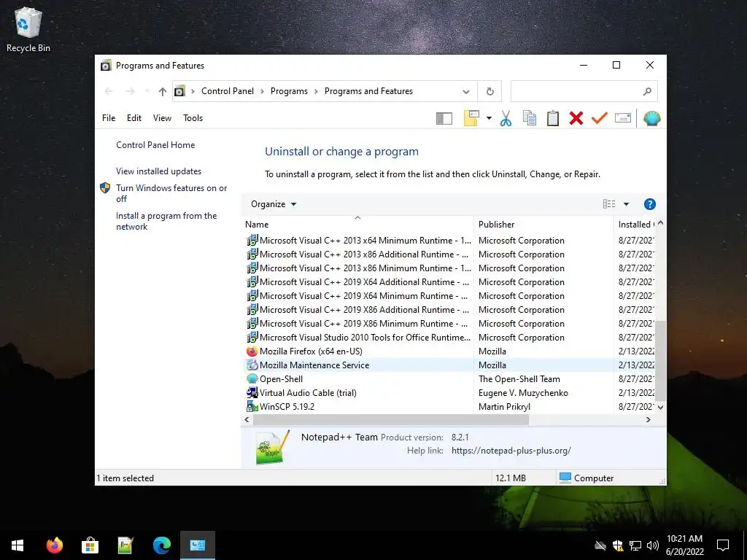This screenshot has height=560, width=747.
Task: Open View installed updates link
Action: coord(158,171)
